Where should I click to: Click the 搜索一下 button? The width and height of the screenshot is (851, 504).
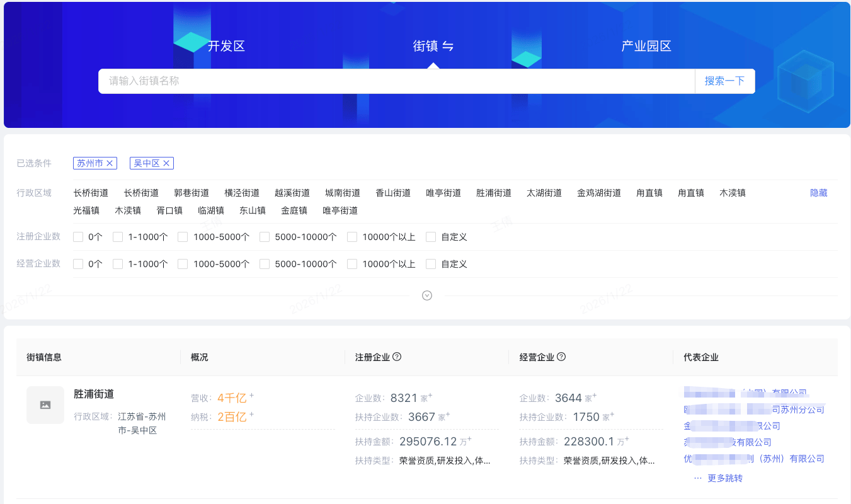pyautogui.click(x=724, y=81)
